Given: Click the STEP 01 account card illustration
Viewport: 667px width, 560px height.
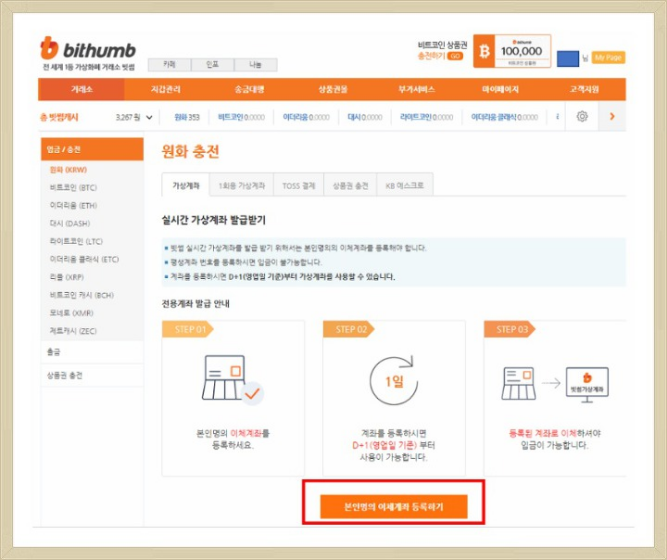Looking at the screenshot, I should coord(233,379).
